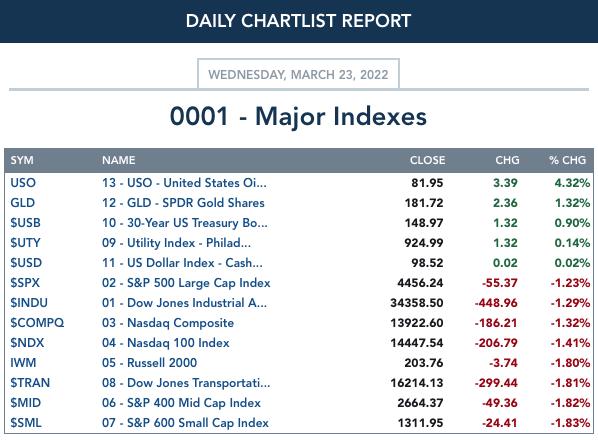Open 12 - GLD - SPDR Gold Shares
The height and width of the screenshot is (440, 598).
pyautogui.click(x=183, y=202)
